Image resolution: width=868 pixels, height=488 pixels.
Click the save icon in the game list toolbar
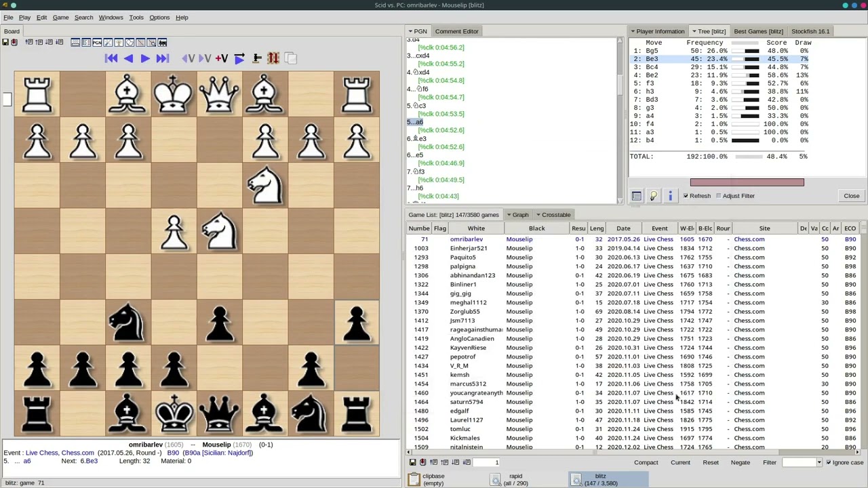click(412, 462)
